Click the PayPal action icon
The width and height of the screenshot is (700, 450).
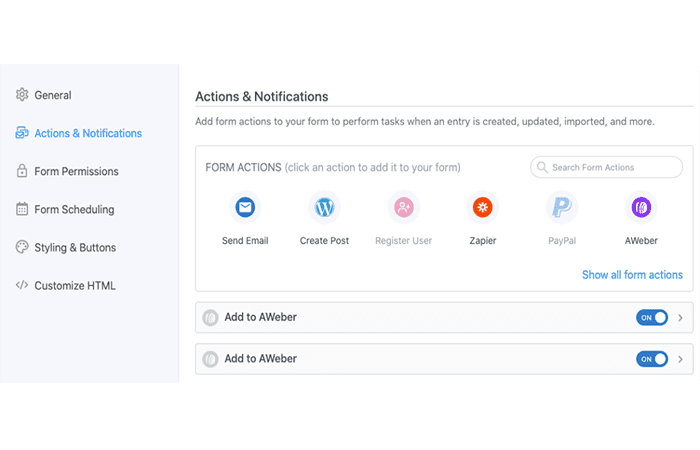point(562,207)
